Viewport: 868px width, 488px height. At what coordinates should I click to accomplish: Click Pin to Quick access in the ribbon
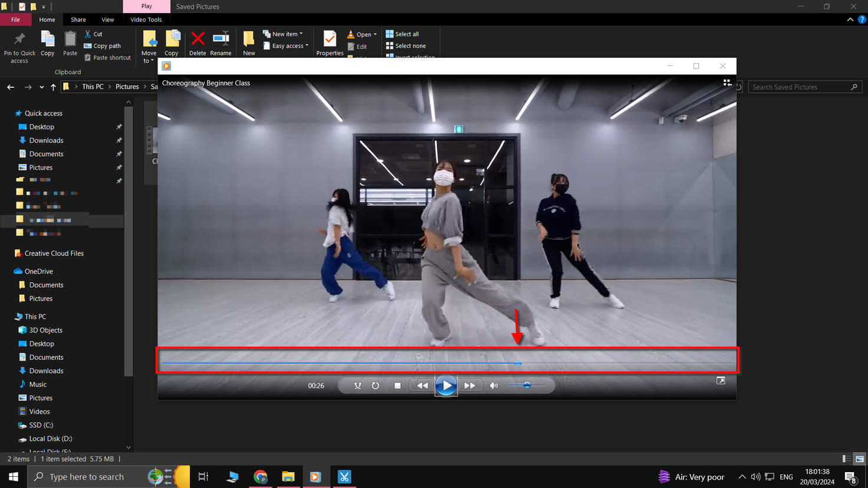point(19,48)
